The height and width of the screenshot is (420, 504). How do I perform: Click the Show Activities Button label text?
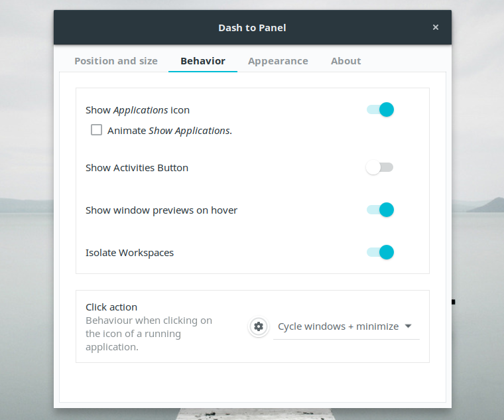(x=137, y=168)
